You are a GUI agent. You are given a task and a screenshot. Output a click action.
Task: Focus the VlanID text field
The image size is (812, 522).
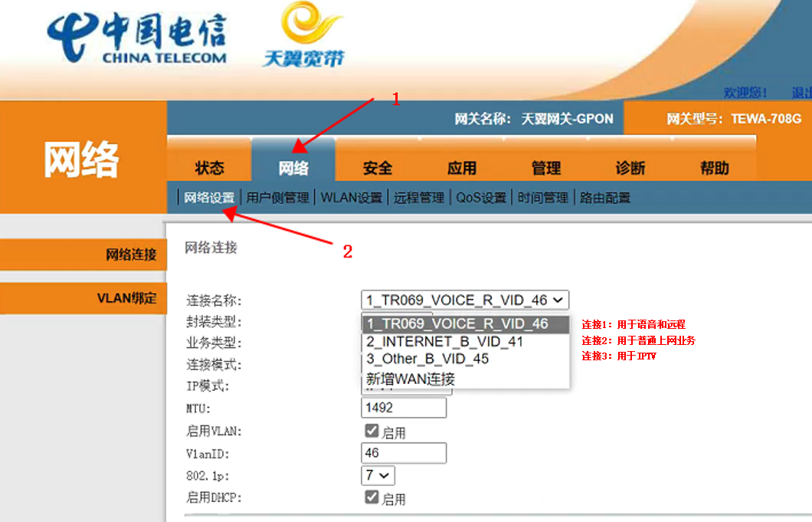tap(403, 453)
